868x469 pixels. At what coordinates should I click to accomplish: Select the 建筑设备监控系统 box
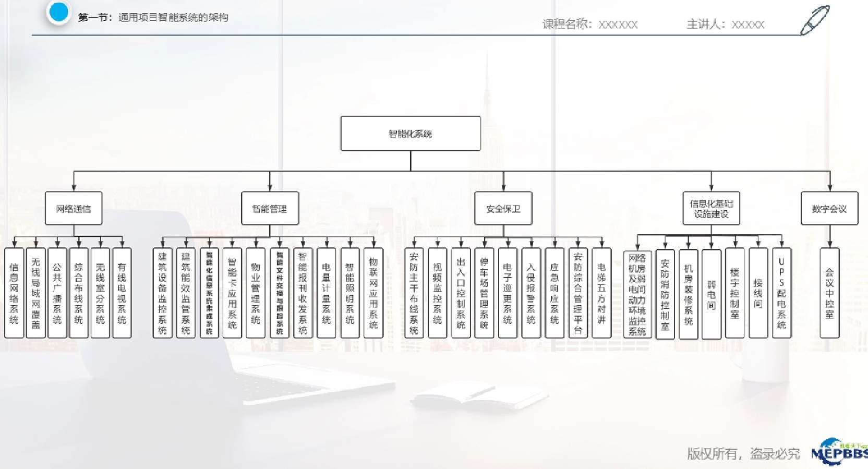[162, 293]
